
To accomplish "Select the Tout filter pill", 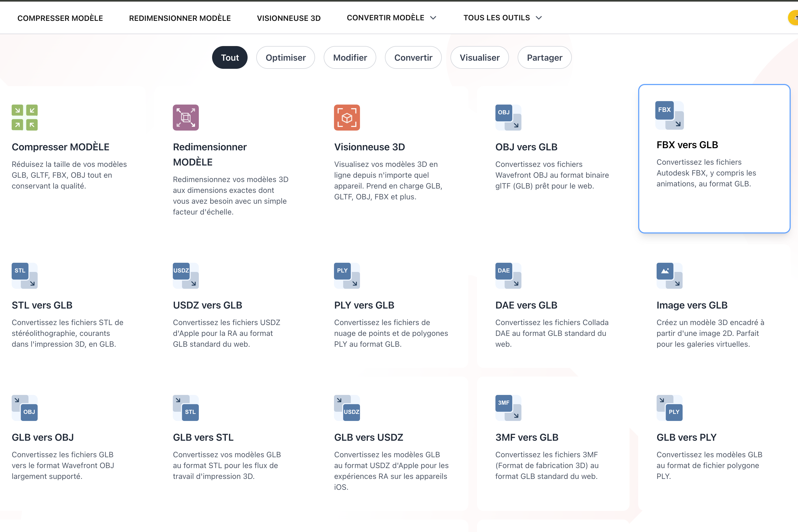I will click(230, 58).
